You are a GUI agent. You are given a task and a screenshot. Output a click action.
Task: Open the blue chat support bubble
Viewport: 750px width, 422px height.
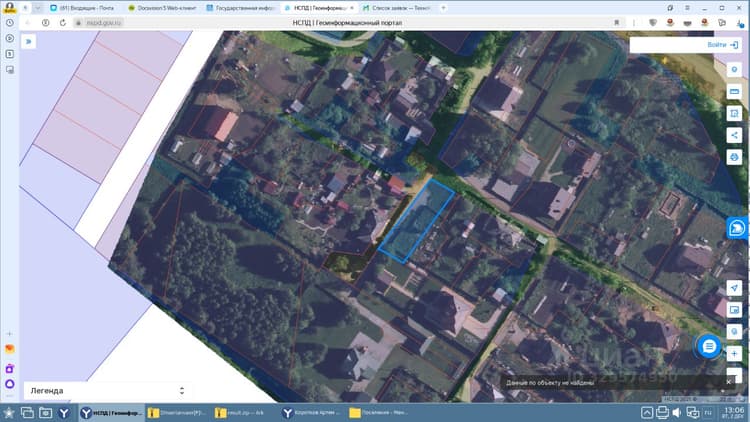709,346
